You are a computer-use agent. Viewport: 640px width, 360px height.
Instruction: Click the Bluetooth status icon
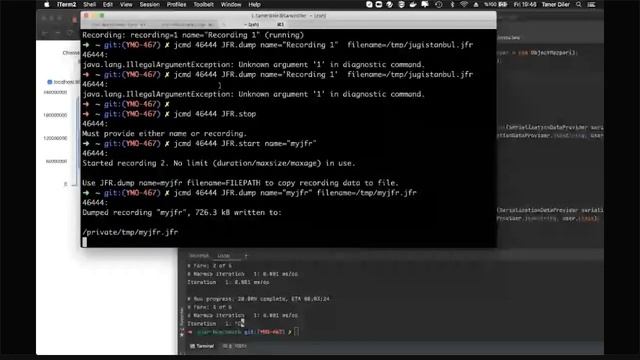click(x=452, y=4)
